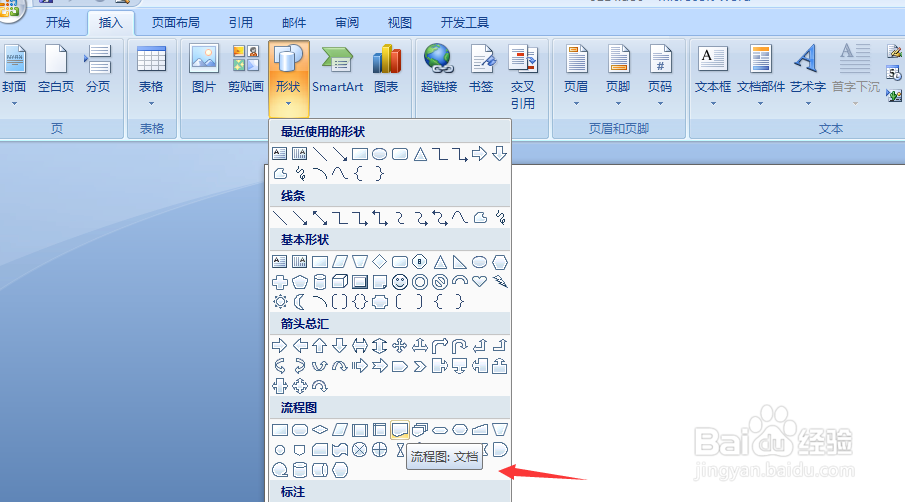Insert a SmartArt graphic
The height and width of the screenshot is (502, 905).
point(338,69)
